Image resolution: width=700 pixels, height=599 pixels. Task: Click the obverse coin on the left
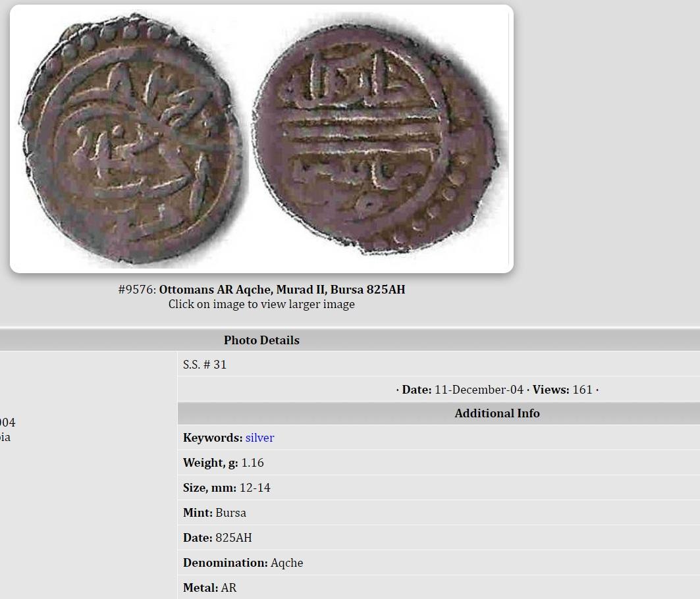point(131,140)
